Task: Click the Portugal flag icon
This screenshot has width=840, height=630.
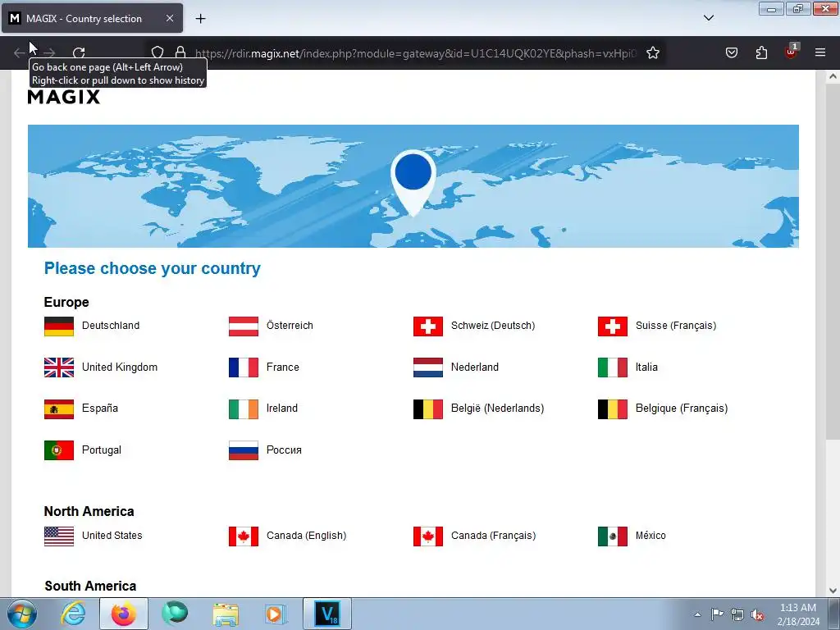Action: click(x=59, y=450)
